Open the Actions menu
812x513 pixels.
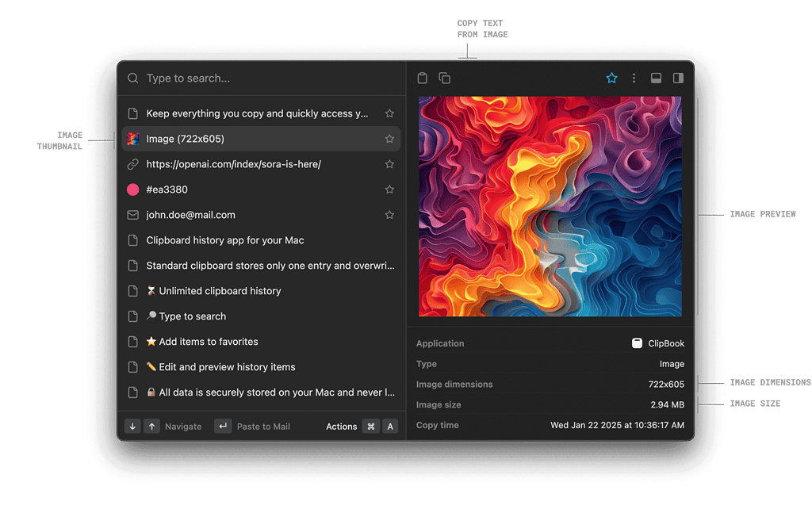coord(342,427)
